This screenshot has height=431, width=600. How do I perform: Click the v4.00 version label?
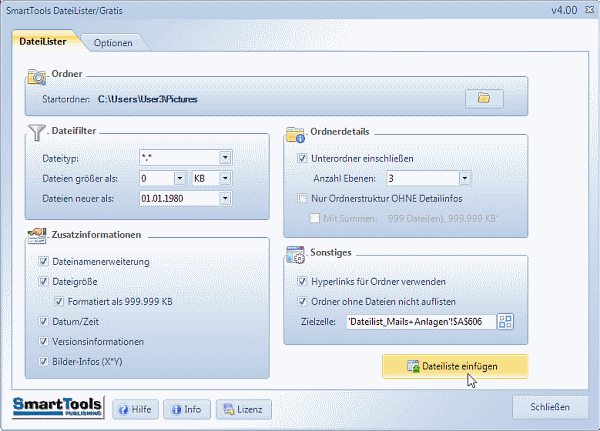[564, 10]
